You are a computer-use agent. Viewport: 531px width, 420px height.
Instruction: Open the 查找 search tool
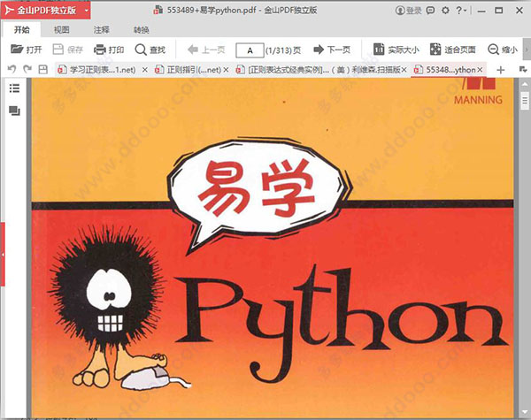point(150,50)
